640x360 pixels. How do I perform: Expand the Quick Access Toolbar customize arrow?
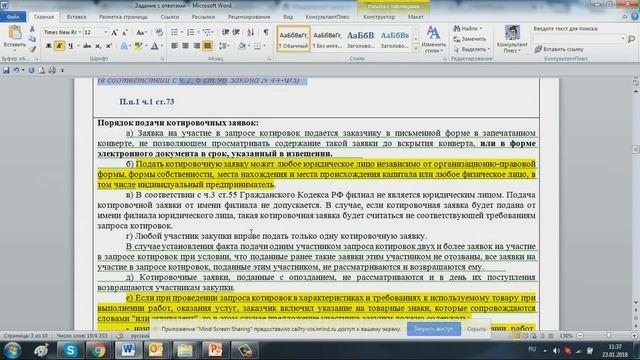(62, 71)
